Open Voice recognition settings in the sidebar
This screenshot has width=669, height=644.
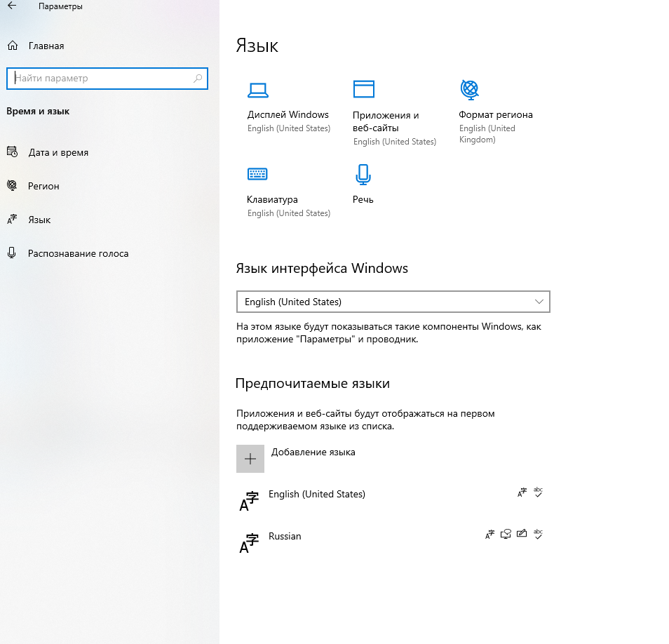click(78, 253)
